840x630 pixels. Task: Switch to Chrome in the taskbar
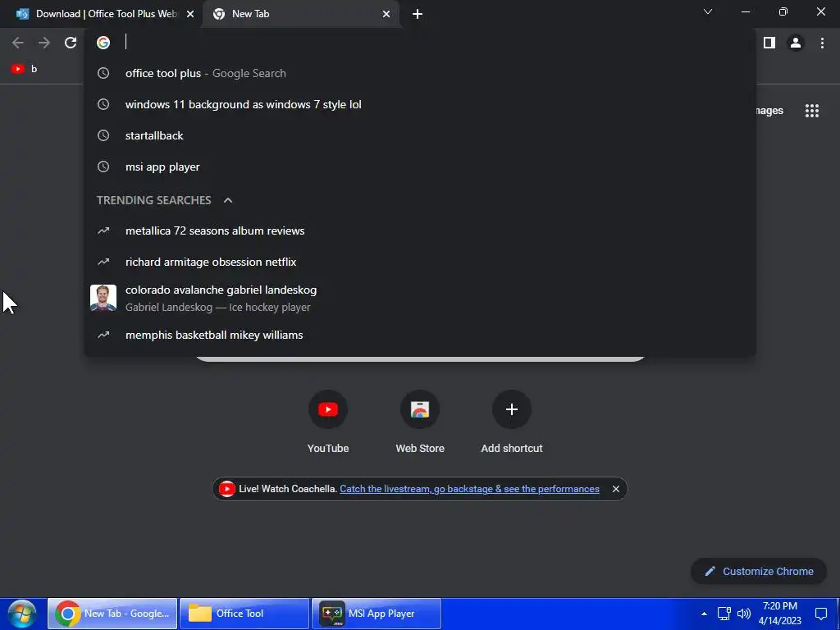(x=112, y=614)
